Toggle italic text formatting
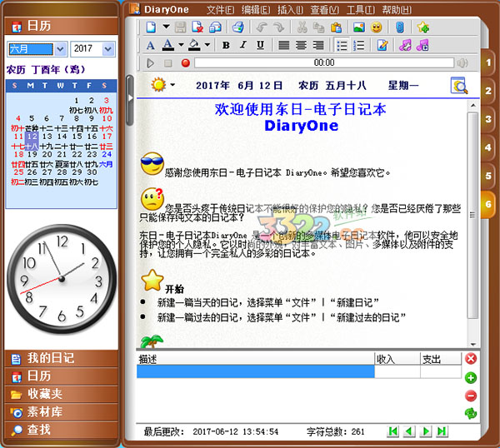 tap(242, 45)
